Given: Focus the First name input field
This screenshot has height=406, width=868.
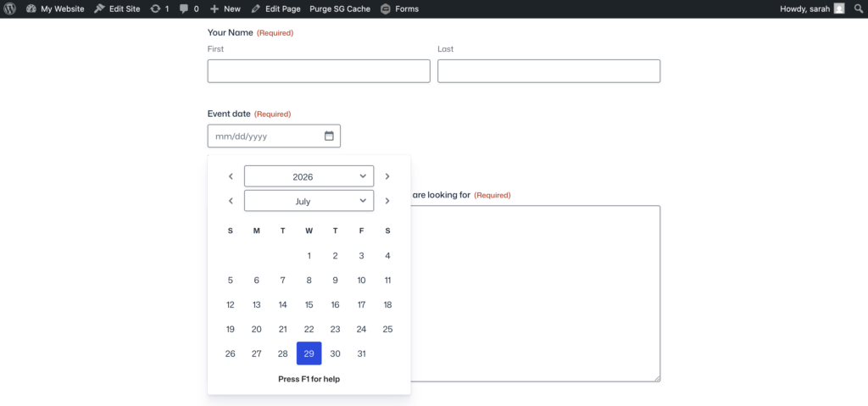Looking at the screenshot, I should tap(319, 71).
